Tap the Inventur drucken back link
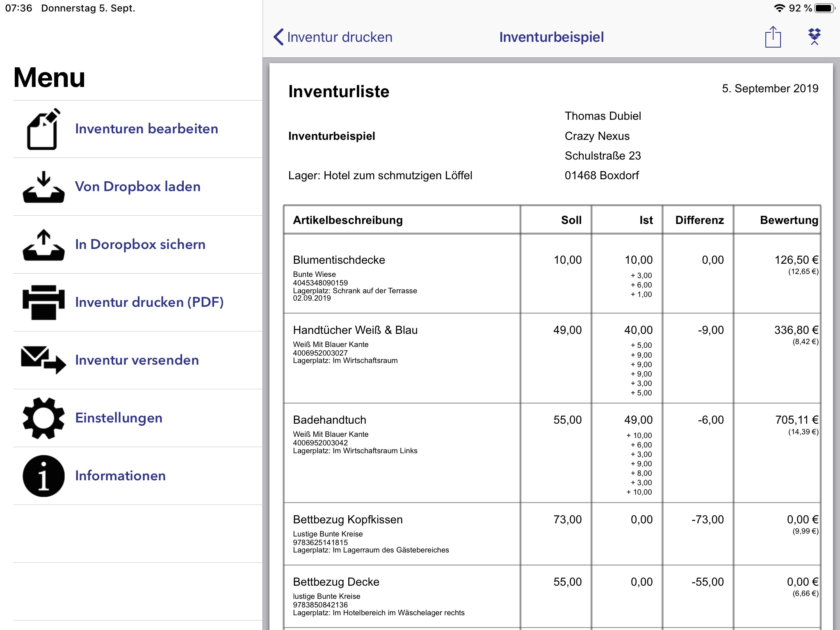Viewport: 840px width, 630px height. tap(340, 37)
